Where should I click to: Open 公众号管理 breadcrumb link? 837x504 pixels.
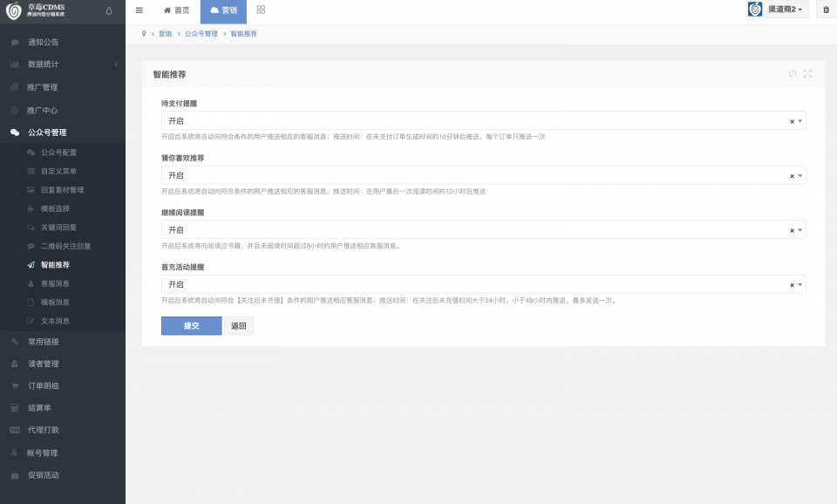coord(201,34)
